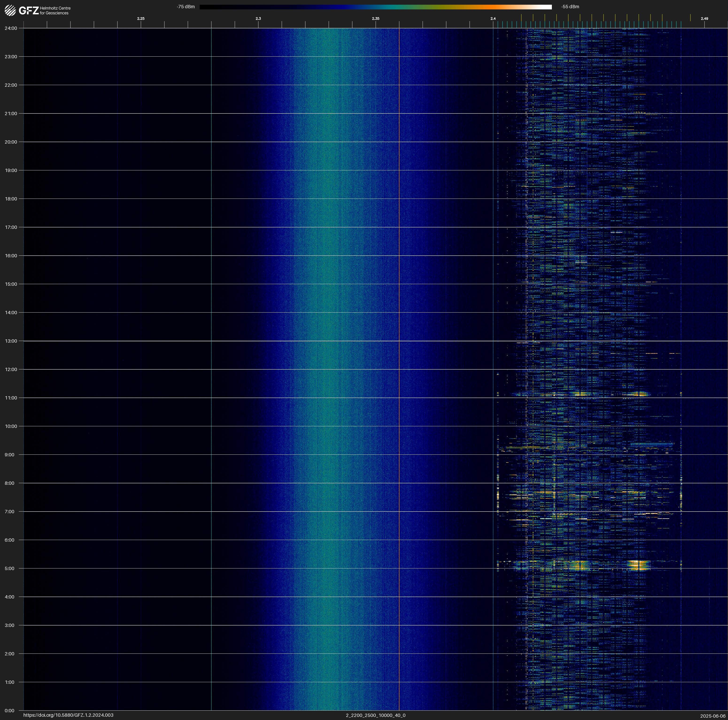Click the -55 dBm colorbar label
This screenshot has width=728, height=720.
coord(570,7)
